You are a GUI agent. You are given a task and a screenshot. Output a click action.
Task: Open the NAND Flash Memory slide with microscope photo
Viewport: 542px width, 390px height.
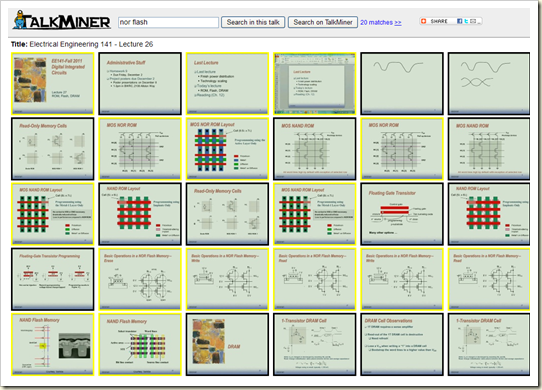(x=53, y=344)
